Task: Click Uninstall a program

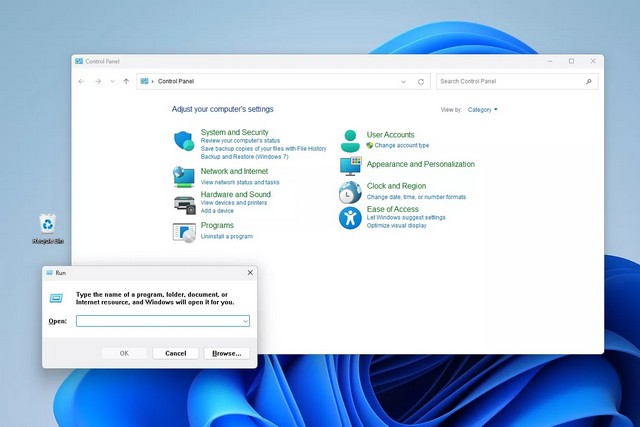Action: [x=227, y=236]
